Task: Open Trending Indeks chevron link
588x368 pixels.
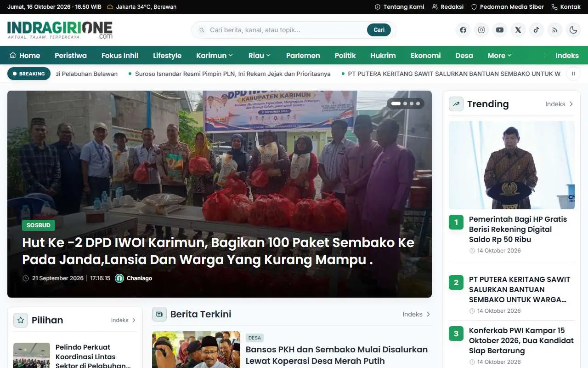Action: pyautogui.click(x=559, y=104)
